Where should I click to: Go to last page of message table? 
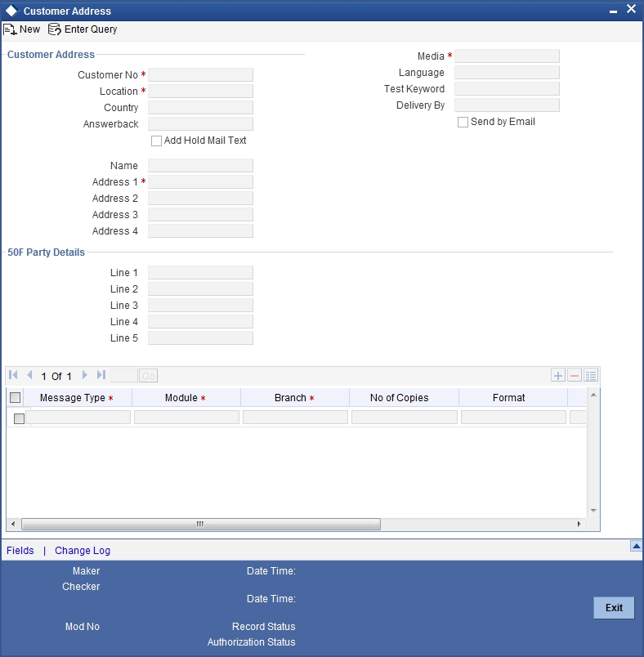[101, 375]
